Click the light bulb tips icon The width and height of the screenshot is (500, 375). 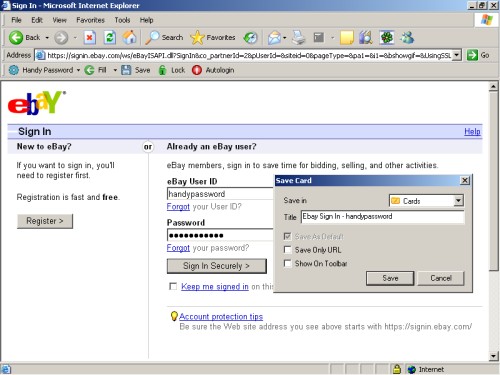coord(174,316)
